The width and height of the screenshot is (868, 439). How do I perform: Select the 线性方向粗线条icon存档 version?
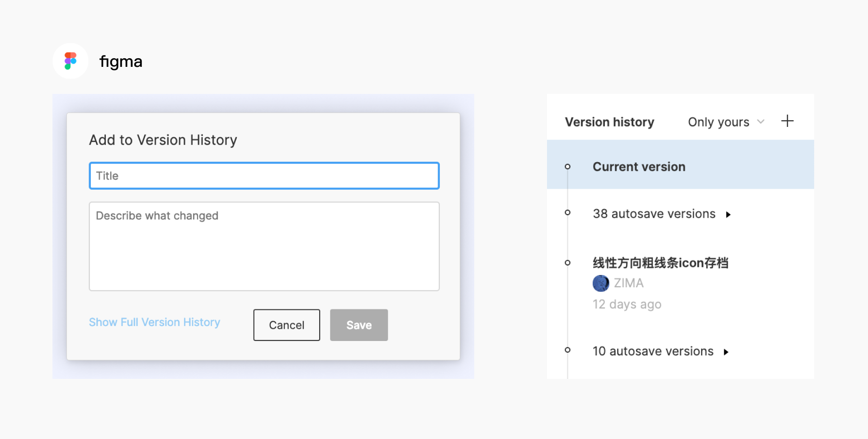660,263
